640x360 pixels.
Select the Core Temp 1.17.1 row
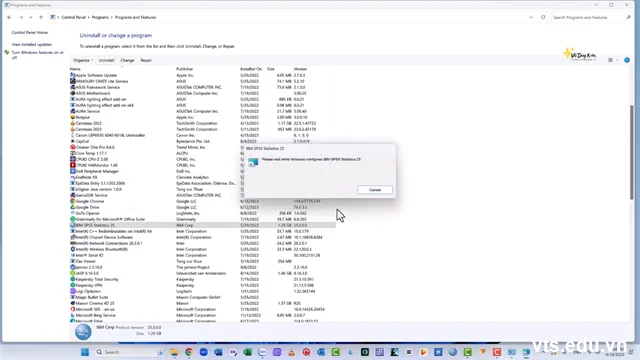pyautogui.click(x=202, y=153)
